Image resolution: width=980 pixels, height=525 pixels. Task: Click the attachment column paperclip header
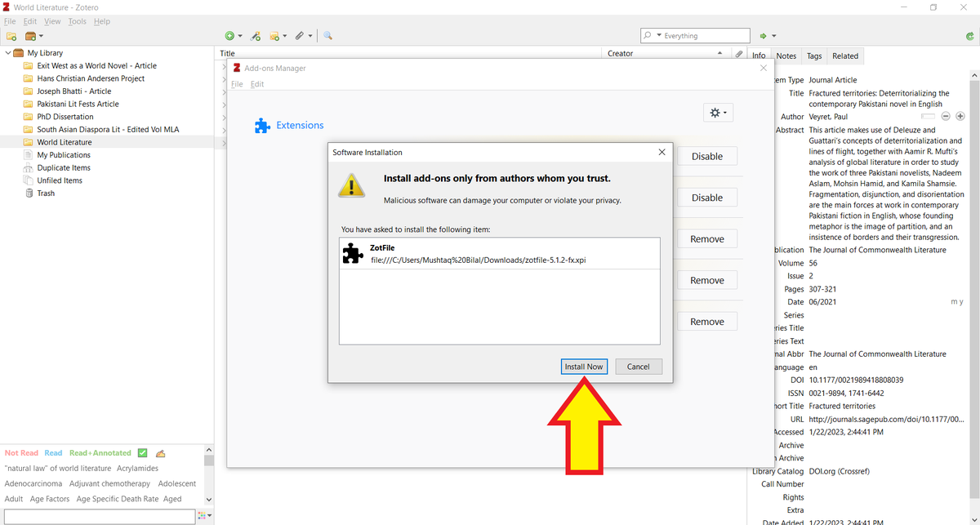738,54
